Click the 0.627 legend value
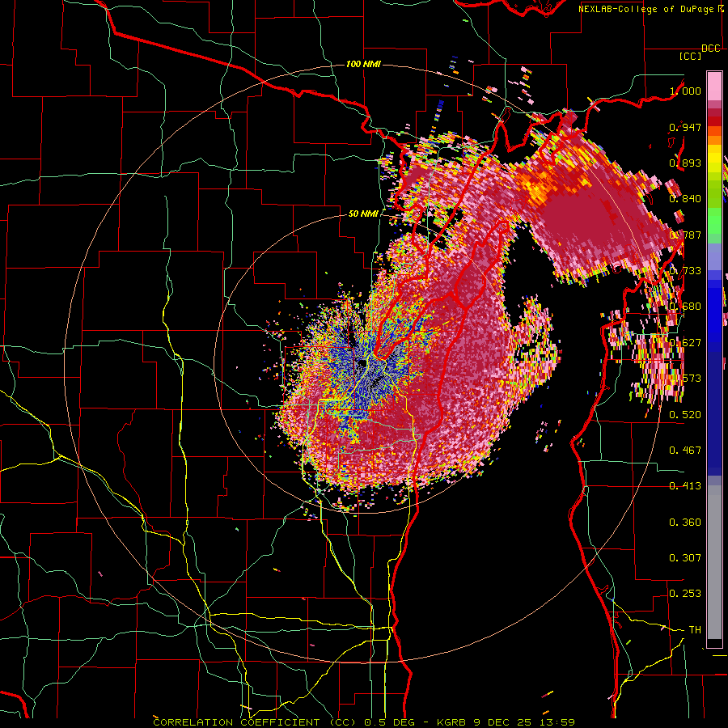 (685, 343)
